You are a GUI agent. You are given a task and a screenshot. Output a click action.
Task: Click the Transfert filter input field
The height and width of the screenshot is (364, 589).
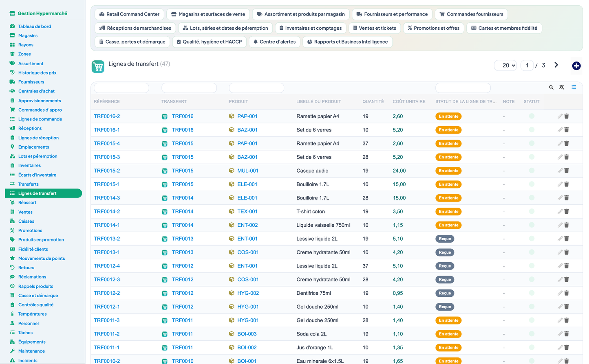click(x=189, y=88)
